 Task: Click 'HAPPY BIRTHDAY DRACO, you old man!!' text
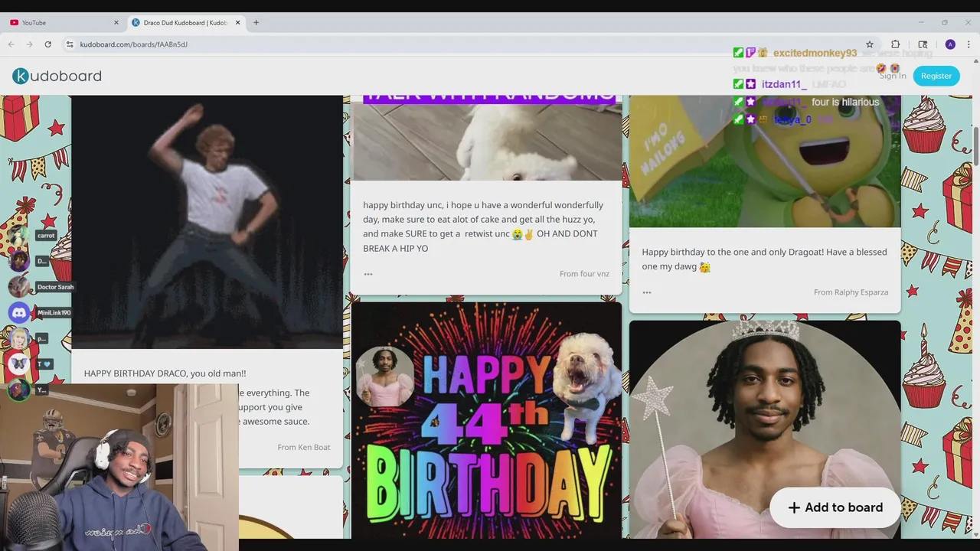point(165,373)
